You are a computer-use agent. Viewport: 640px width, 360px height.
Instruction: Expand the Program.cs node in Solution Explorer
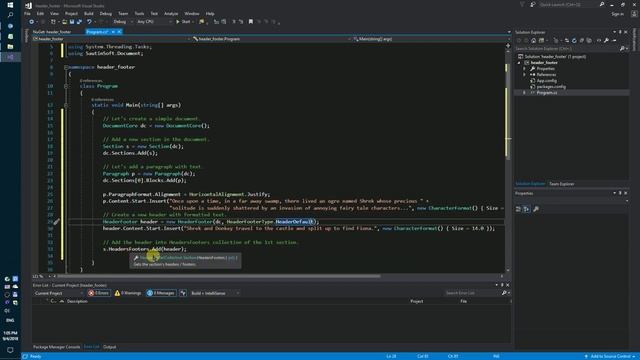[524, 93]
